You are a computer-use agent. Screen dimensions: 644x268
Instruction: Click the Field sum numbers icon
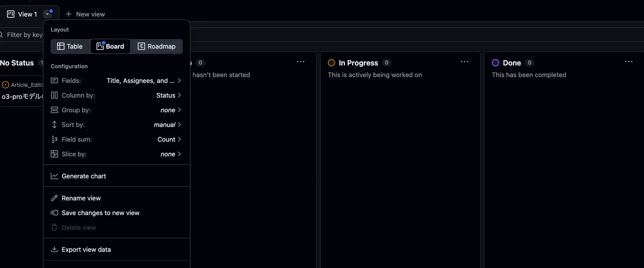54,140
